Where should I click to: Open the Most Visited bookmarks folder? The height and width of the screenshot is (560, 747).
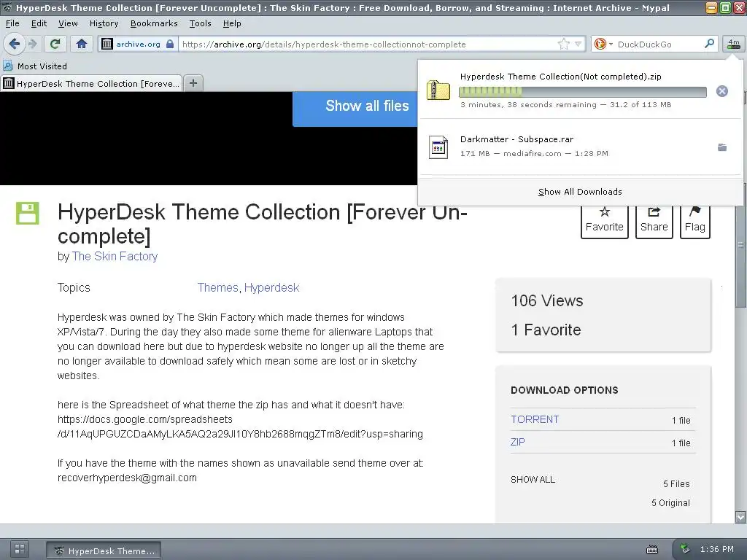tap(35, 66)
